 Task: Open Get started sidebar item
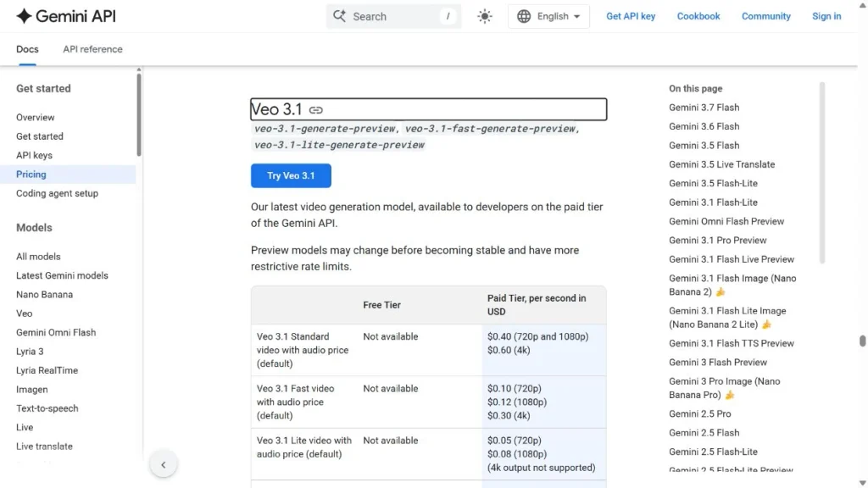[39, 136]
